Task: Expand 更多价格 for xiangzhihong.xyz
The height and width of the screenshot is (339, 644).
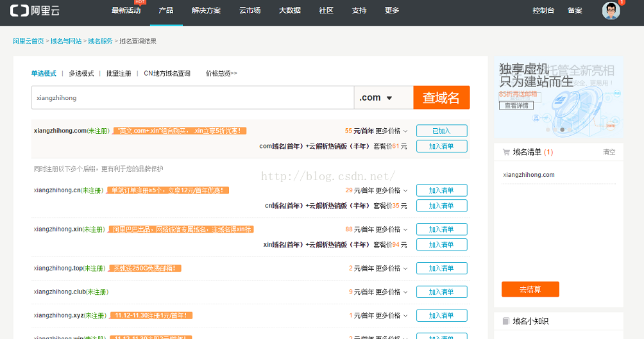Action: (391, 315)
